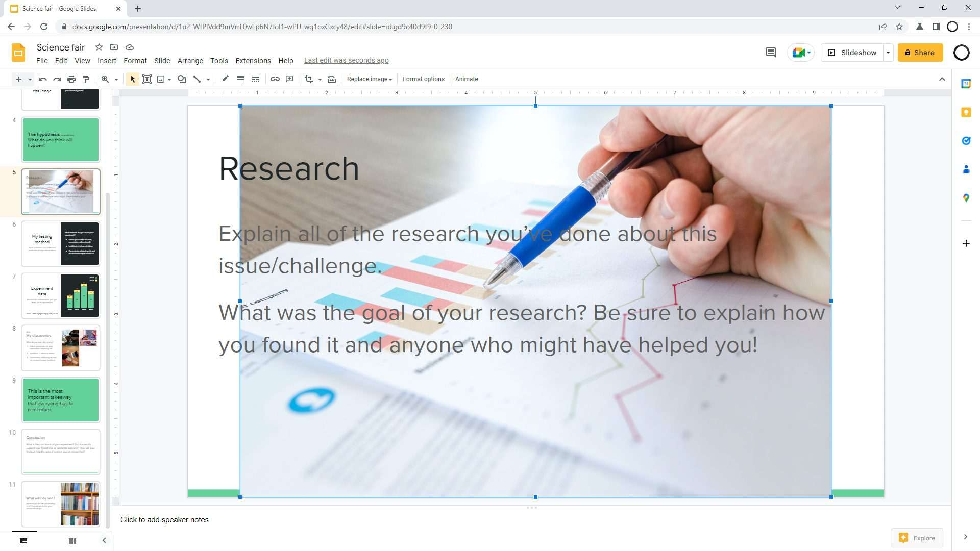Click the Image insert icon
Image resolution: width=980 pixels, height=551 pixels.
pyautogui.click(x=162, y=79)
